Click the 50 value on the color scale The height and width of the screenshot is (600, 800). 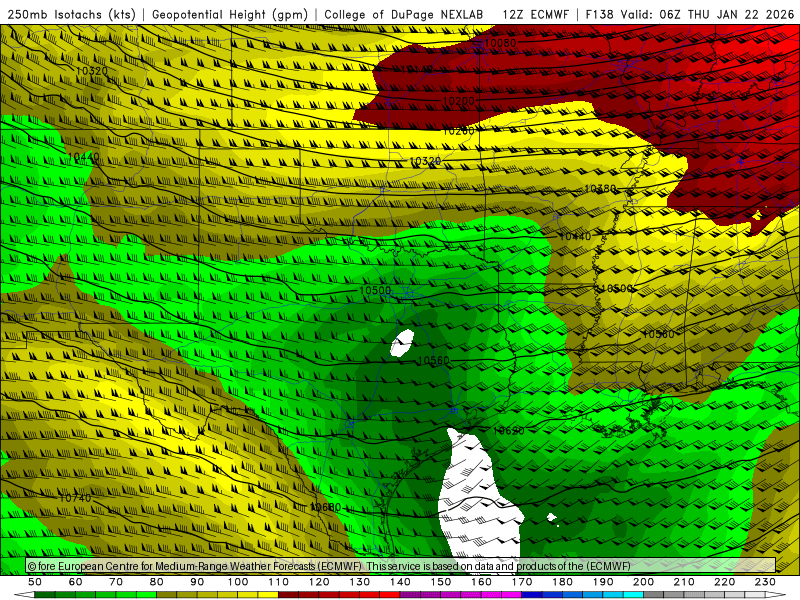[x=35, y=582]
